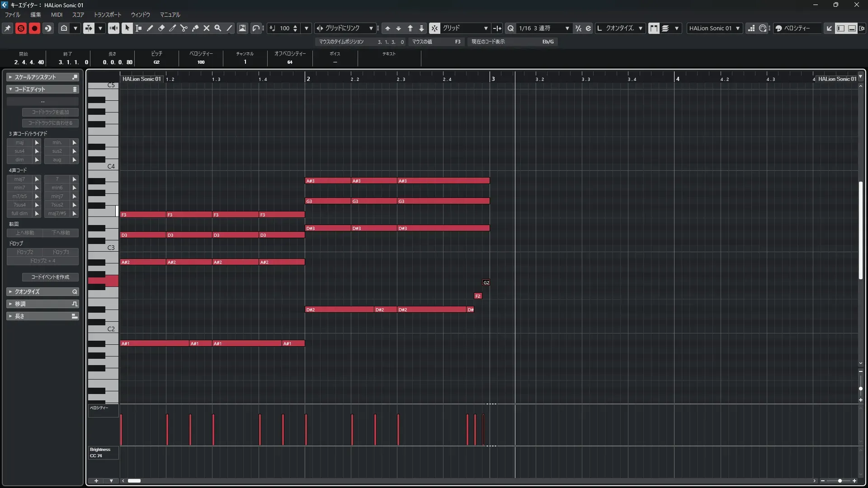The height and width of the screenshot is (488, 868).
Task: Toggle acoustic feedback speaker button
Action: 113,28
